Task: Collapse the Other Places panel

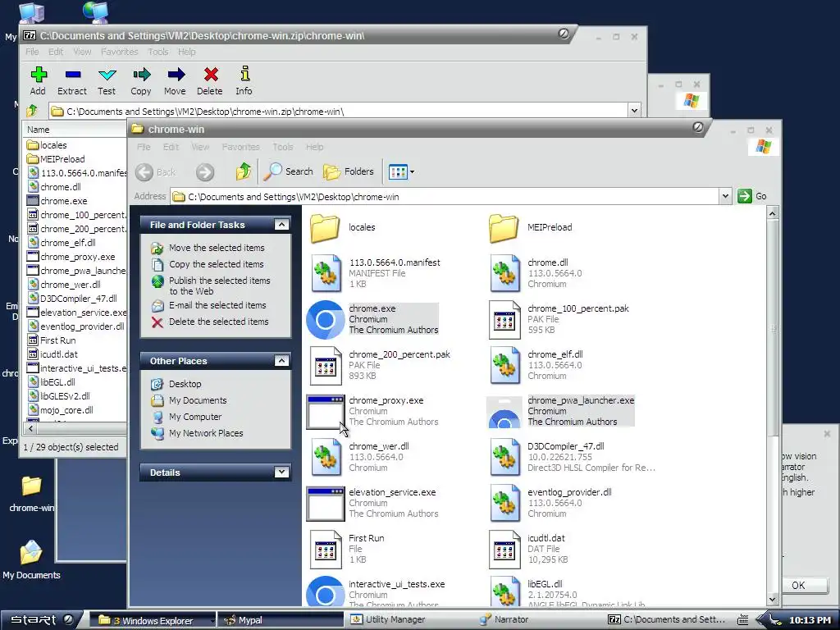Action: click(281, 361)
